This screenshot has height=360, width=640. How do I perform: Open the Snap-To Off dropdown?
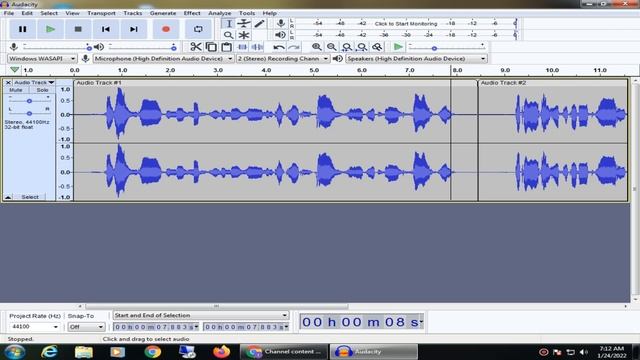point(86,327)
